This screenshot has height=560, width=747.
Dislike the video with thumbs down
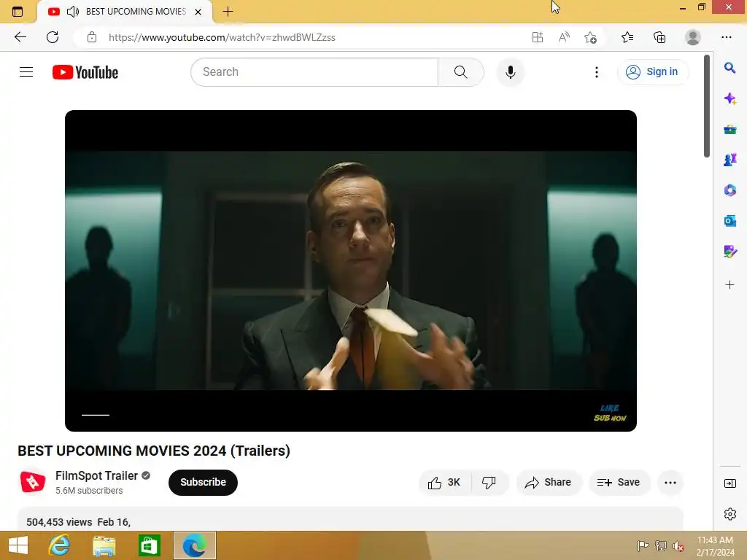489,483
